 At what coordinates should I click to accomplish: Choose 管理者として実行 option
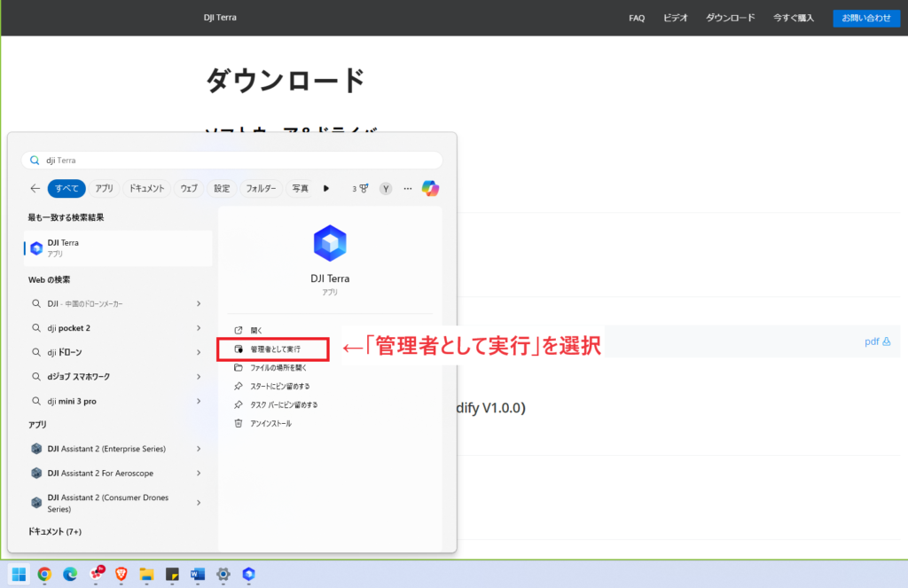pos(273,349)
